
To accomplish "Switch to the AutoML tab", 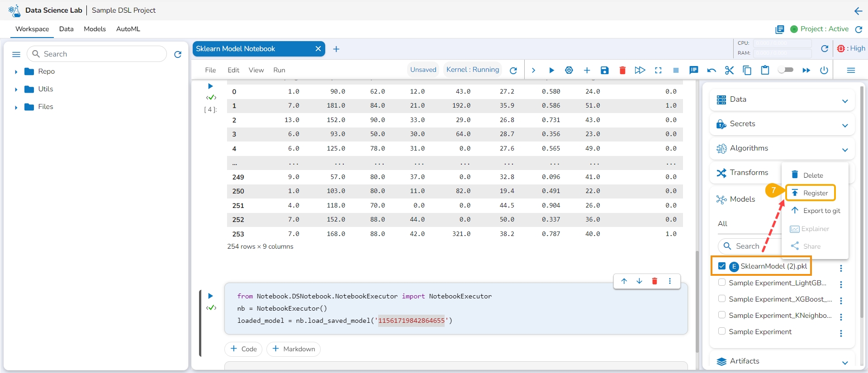I will [128, 29].
